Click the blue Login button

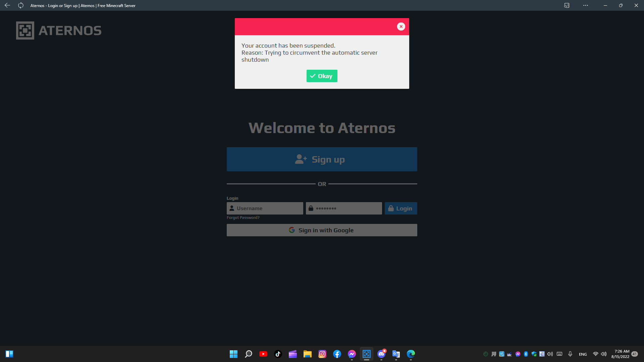tap(401, 208)
